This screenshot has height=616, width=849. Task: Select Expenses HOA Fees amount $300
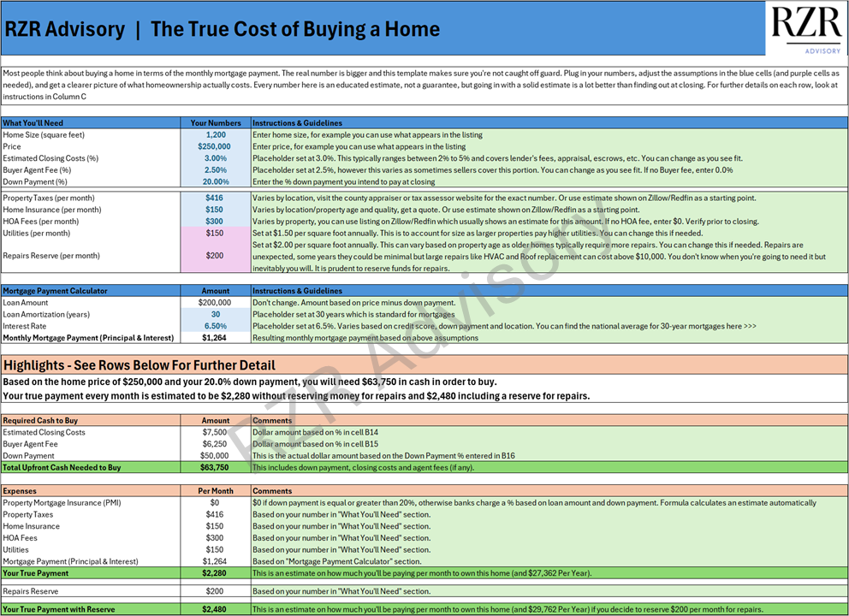tap(216, 538)
